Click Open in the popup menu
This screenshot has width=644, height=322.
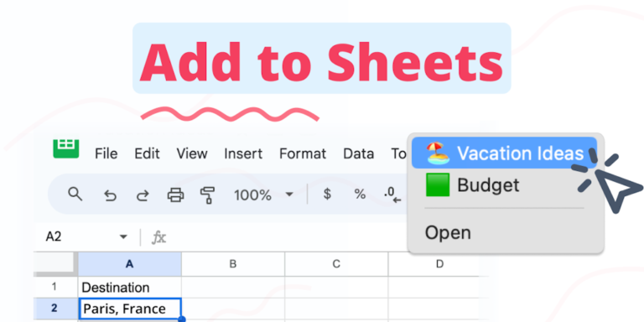point(504,232)
